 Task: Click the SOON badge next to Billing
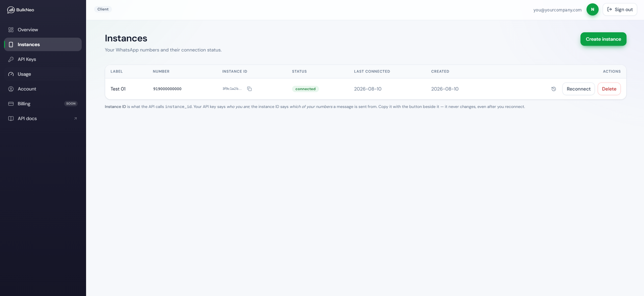[x=71, y=103]
